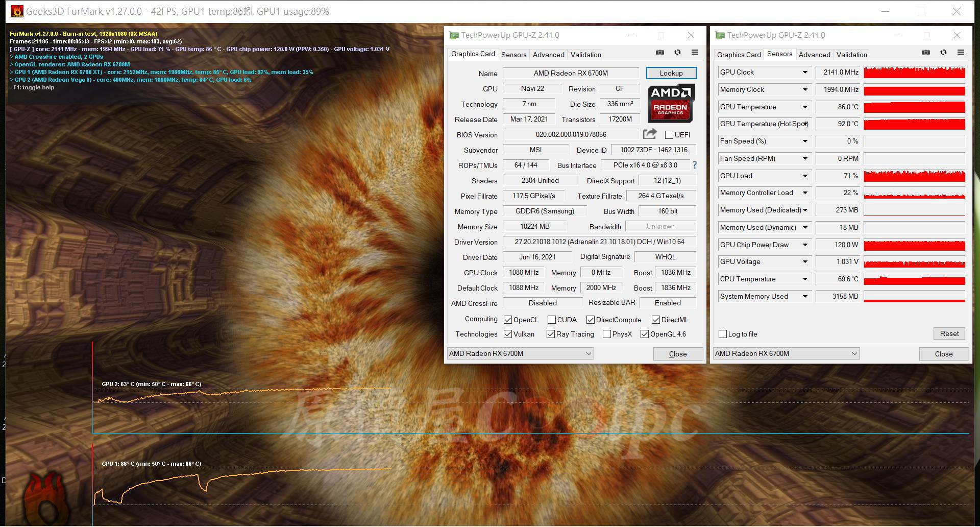
Task: Open the Memory Controller Load dropdown
Action: coord(805,193)
